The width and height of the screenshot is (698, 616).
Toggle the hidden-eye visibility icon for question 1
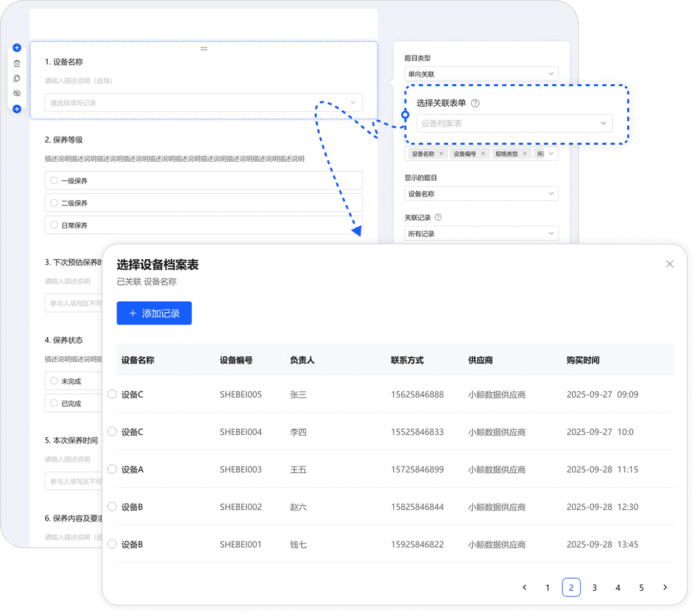pyautogui.click(x=17, y=93)
